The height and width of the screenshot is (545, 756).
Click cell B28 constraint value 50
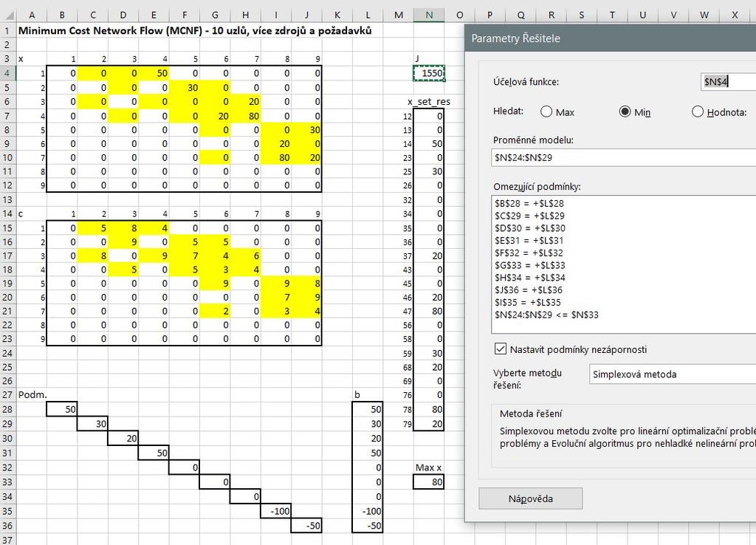pos(62,409)
